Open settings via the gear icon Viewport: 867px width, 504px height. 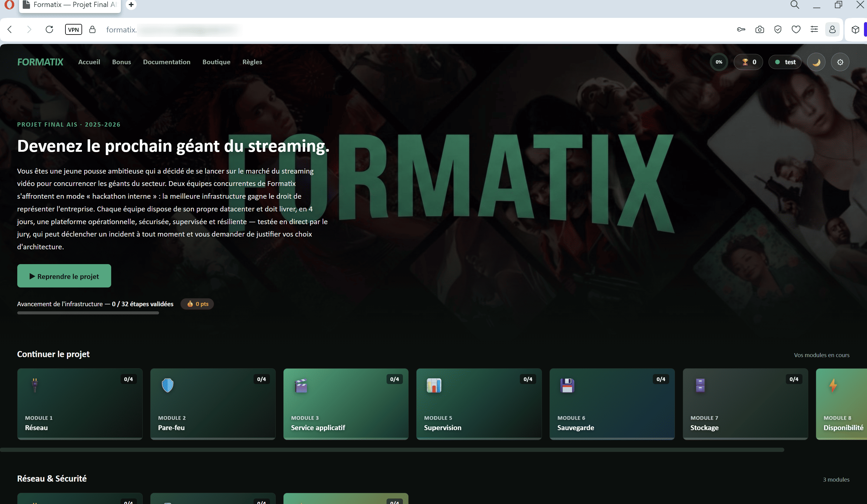coord(840,62)
